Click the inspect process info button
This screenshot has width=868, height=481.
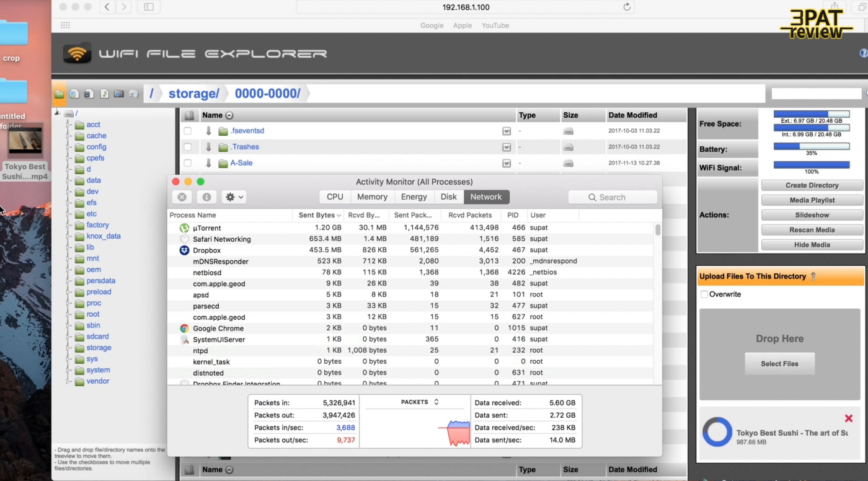click(206, 197)
